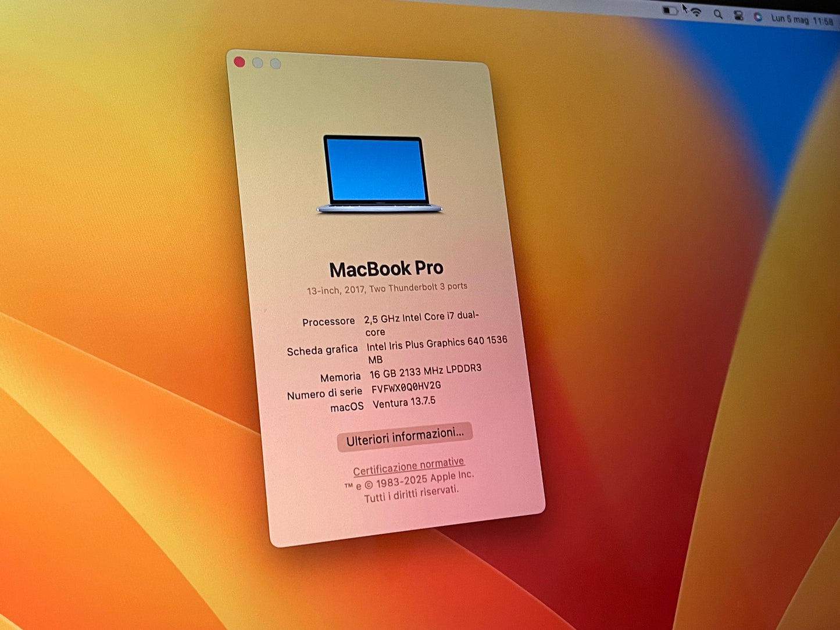Minimize window with the yellow button
The image size is (840, 630).
(258, 63)
